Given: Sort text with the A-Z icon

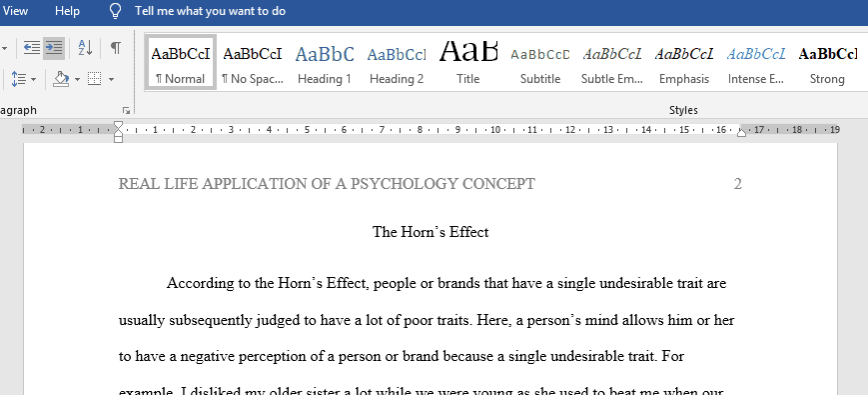Looking at the screenshot, I should [x=85, y=48].
